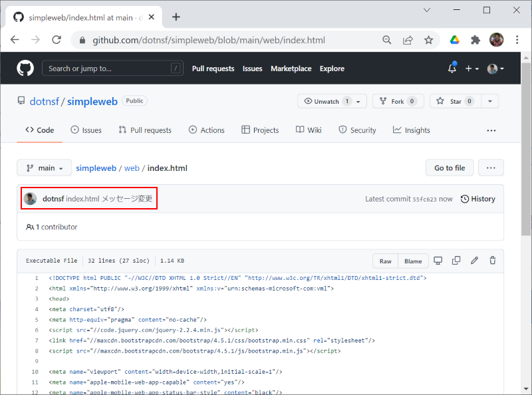Copy raw contents with the copy icon
This screenshot has height=395, width=532.
tap(456, 261)
